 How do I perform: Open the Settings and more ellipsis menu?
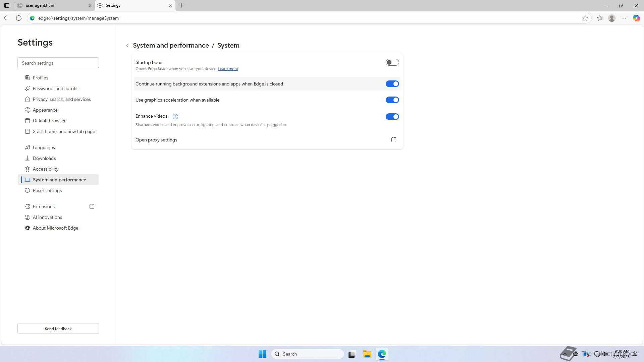(x=624, y=18)
